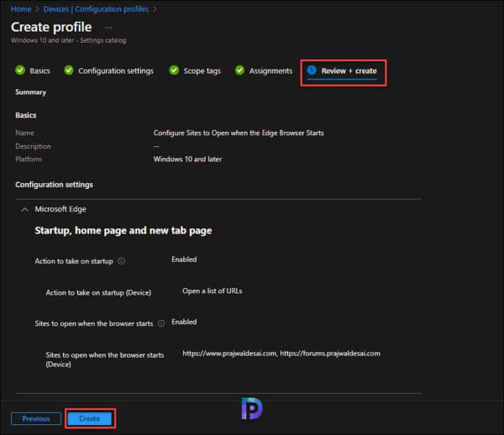Click the checkmark icon beside Assignments

coord(240,70)
